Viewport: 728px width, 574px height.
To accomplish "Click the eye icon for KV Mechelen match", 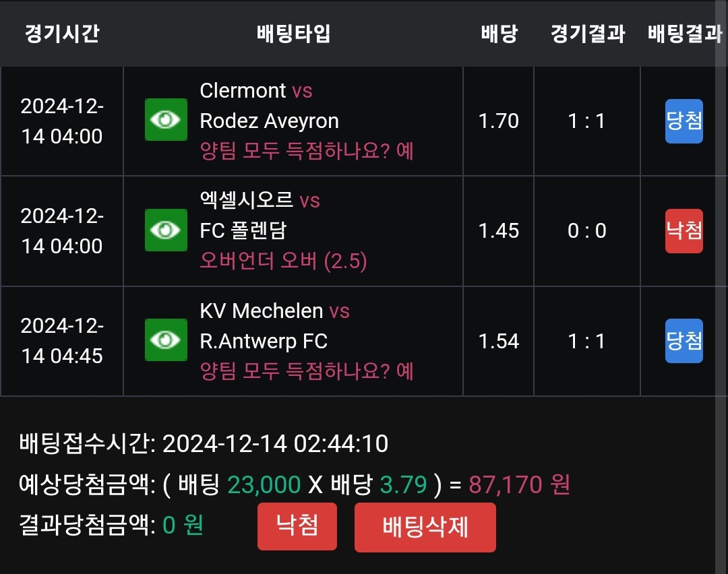I will 166,340.
